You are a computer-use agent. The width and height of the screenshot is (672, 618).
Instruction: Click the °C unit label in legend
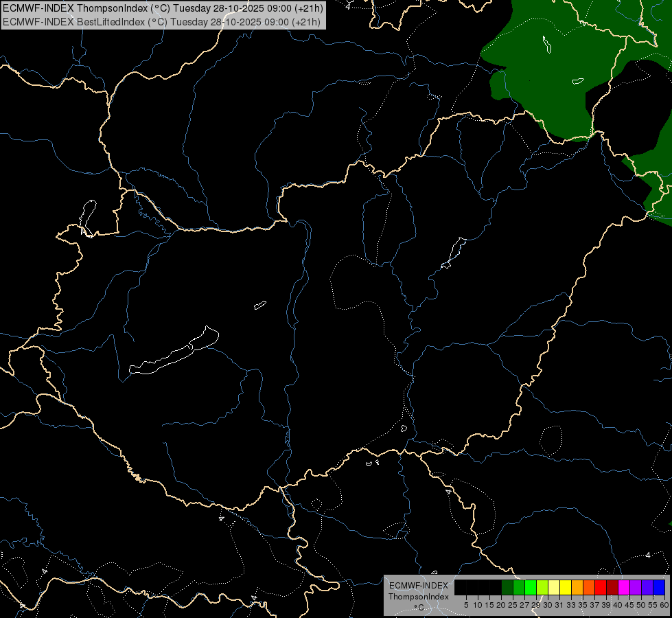419,608
